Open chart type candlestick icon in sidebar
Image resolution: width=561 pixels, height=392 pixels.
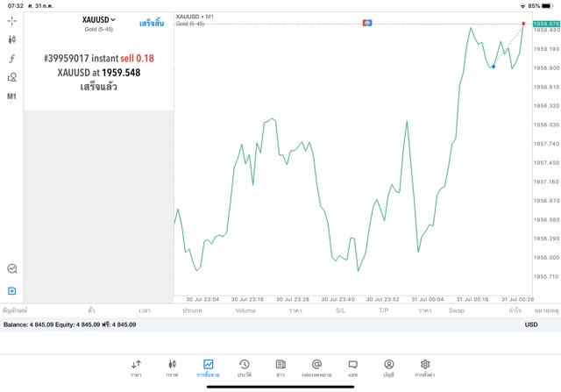(12, 39)
